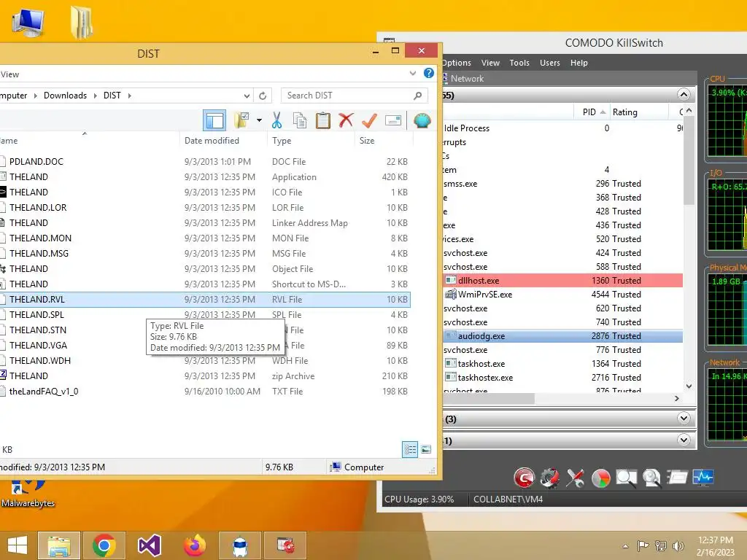Viewport: 747px width, 560px height.
Task: Select THELAND.MON file
Action: pos(205,238)
